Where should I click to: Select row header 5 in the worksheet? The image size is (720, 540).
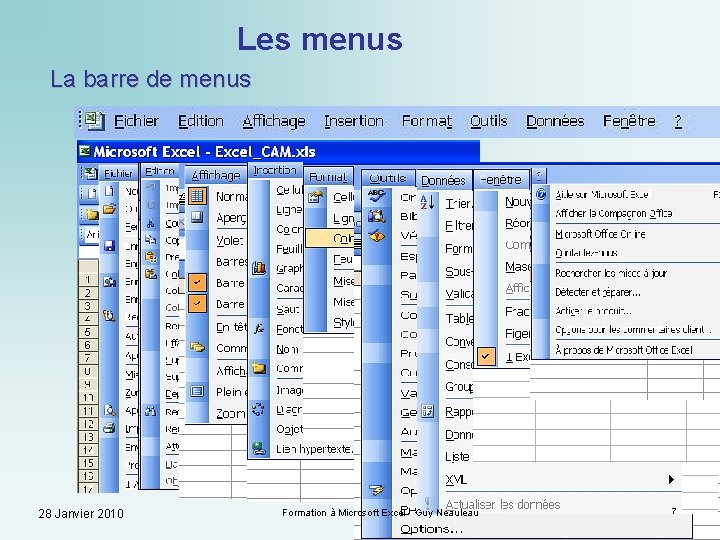point(88,332)
